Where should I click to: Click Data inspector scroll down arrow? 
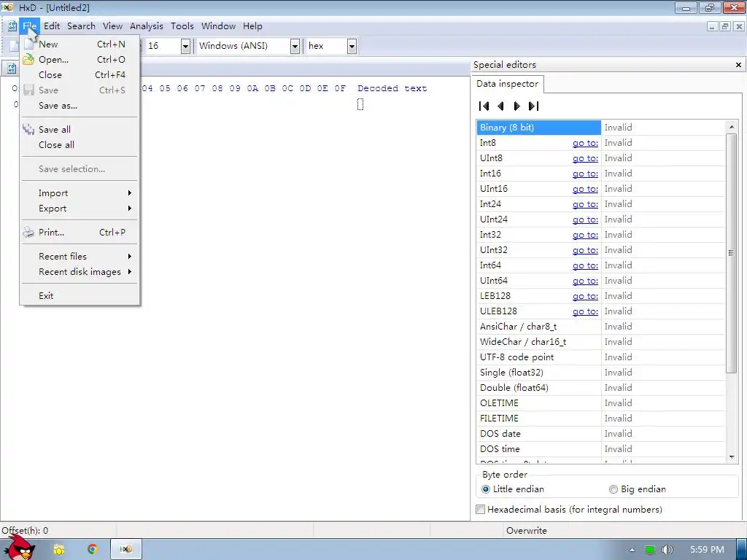coord(732,457)
